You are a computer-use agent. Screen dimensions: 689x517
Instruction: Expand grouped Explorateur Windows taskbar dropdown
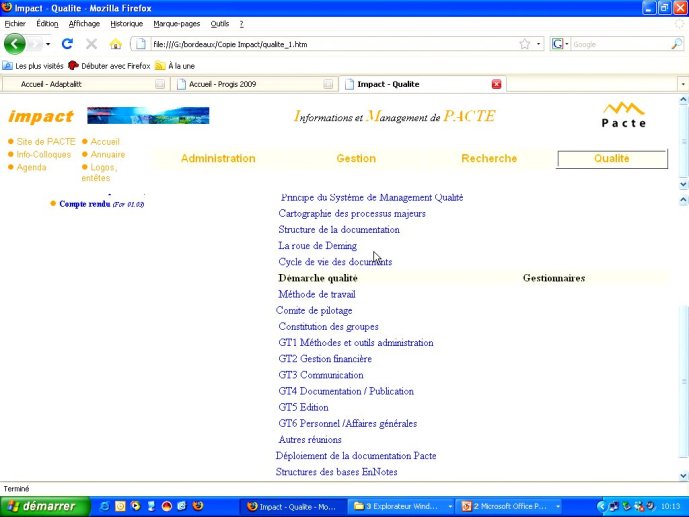pos(450,506)
